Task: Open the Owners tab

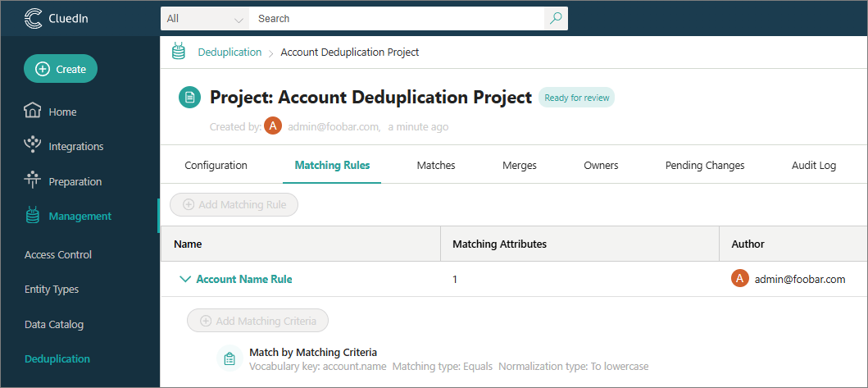Action: [x=601, y=165]
